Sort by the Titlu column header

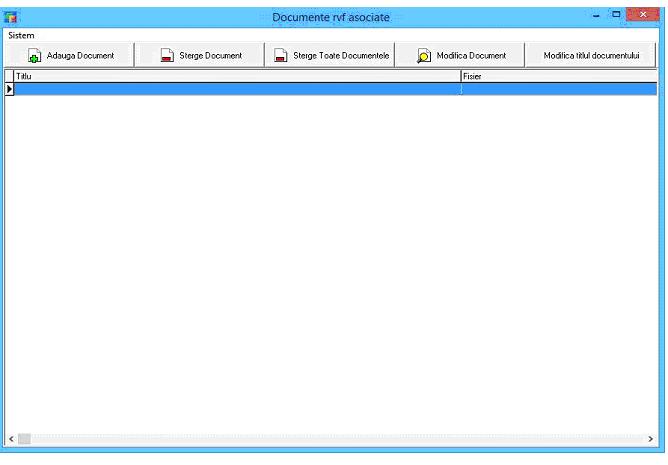[x=236, y=76]
